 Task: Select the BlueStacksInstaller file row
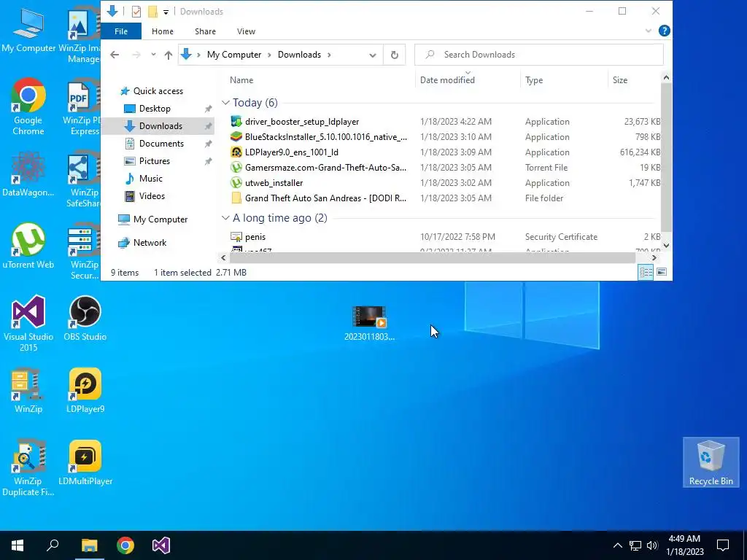click(318, 137)
